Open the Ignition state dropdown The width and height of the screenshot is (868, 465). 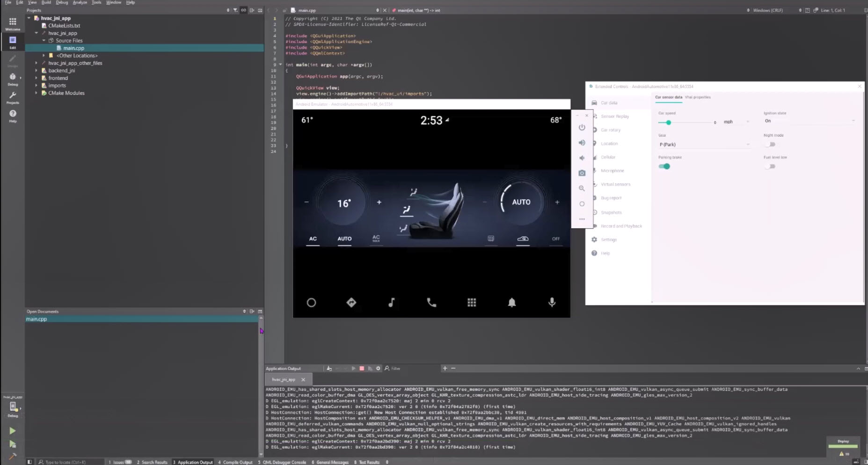(810, 121)
